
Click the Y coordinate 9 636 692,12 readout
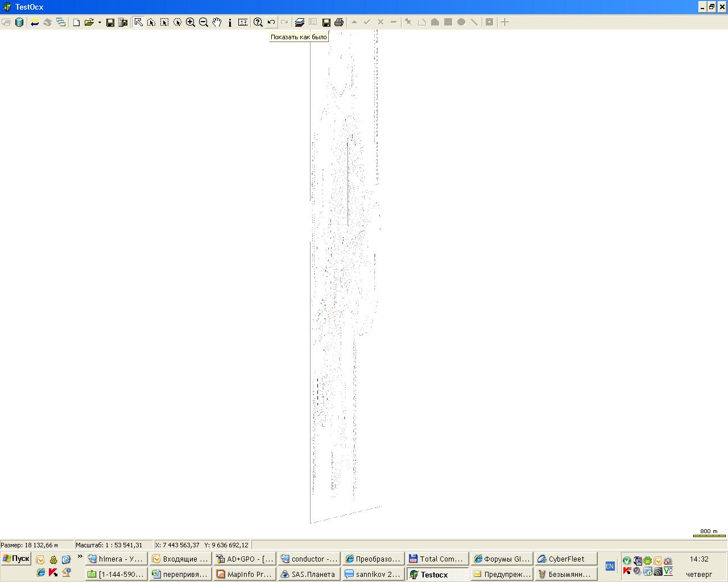[226, 545]
